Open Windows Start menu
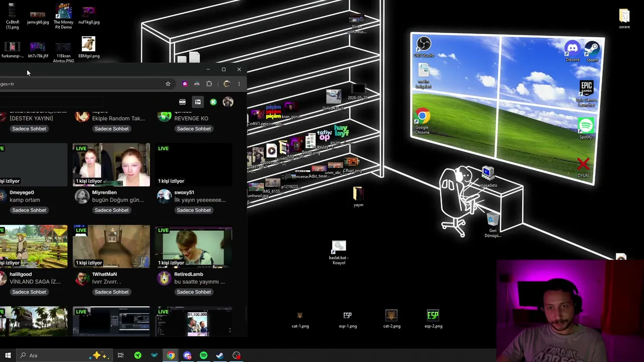This screenshot has width=644, height=362. [x=8, y=355]
